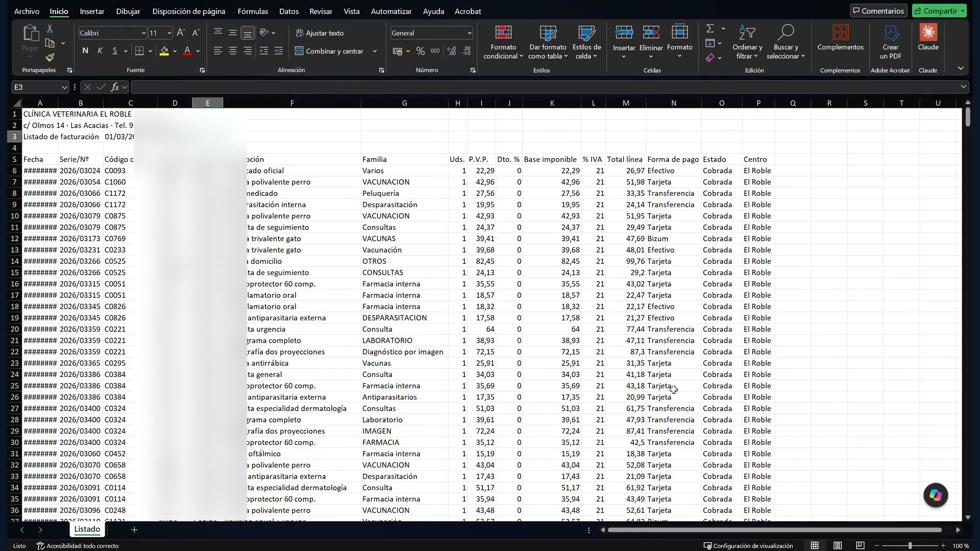Click the Copy icon in Portapapeles

[50, 43]
